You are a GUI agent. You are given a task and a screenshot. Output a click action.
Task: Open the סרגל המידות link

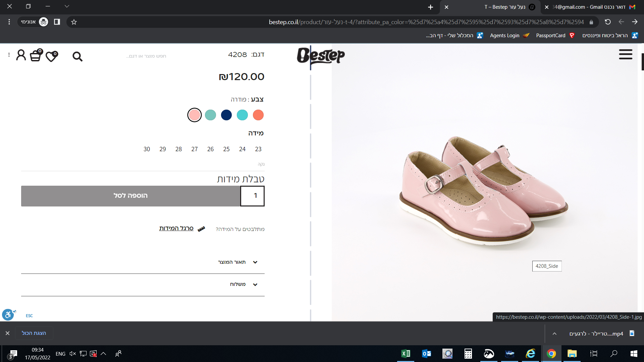pos(176,228)
